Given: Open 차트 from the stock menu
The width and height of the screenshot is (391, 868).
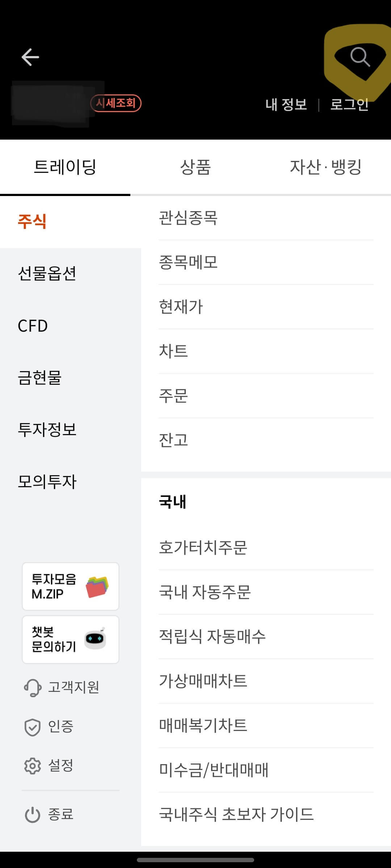Looking at the screenshot, I should 173,350.
